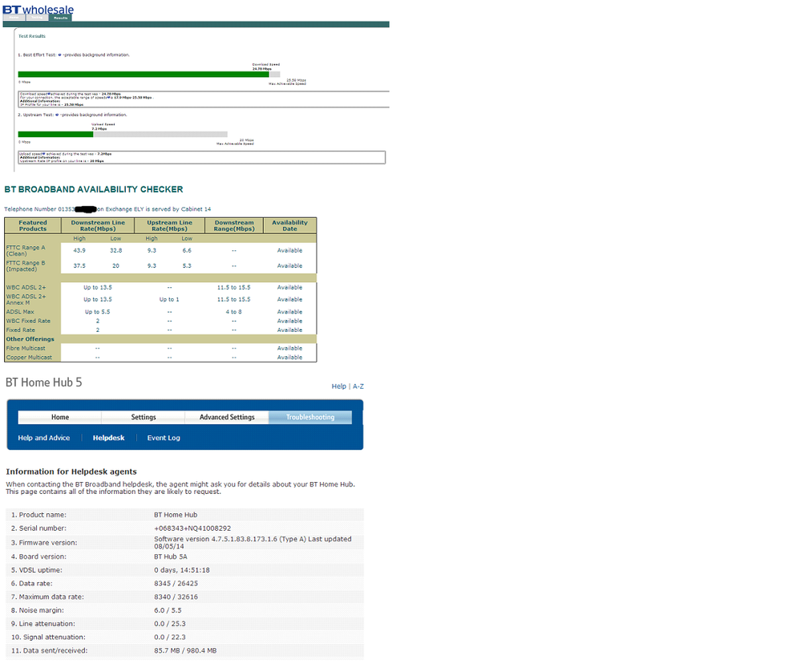801x672 pixels.
Task: Click the signal attenuation value 0.0 / 22.3
Action: click(170, 638)
